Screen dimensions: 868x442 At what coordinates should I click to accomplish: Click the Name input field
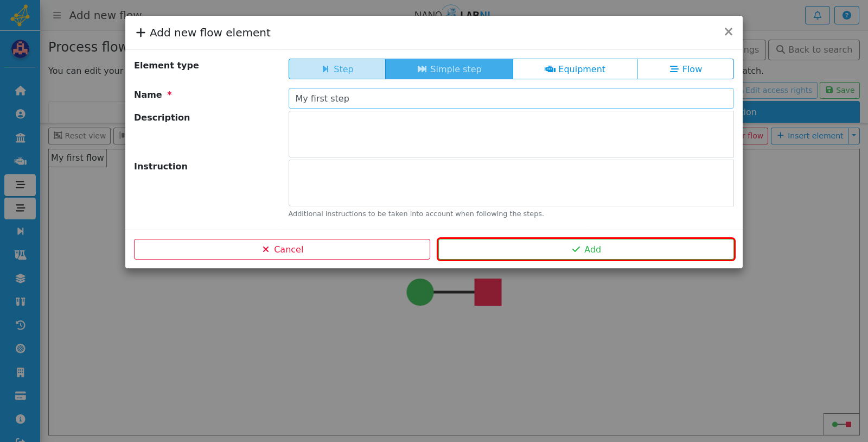click(x=511, y=98)
